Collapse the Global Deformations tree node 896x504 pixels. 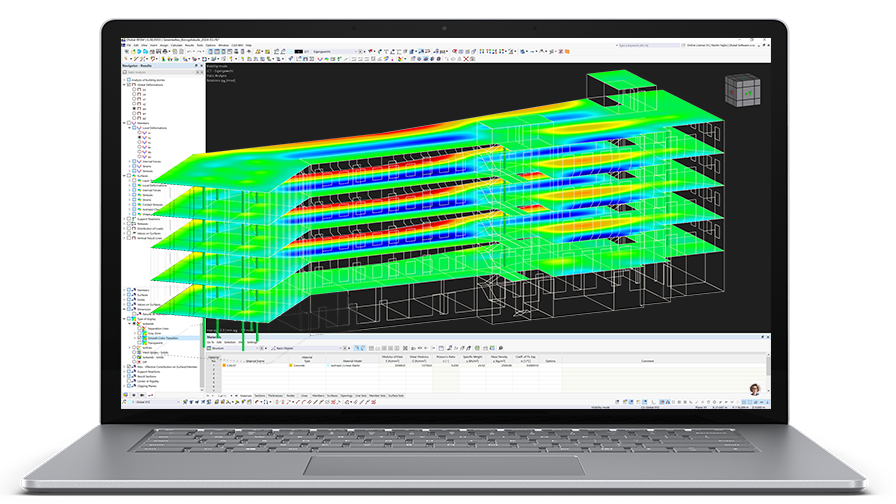coord(124,85)
